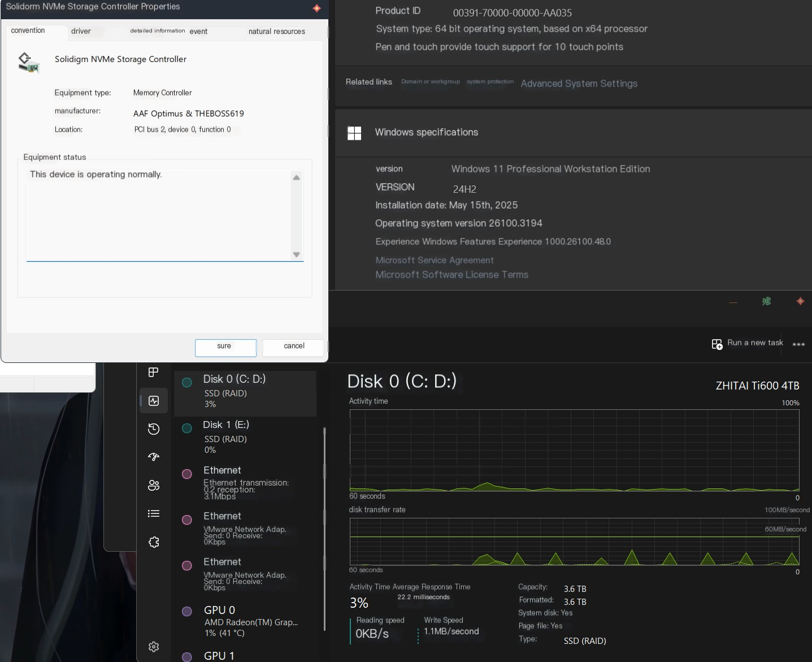The height and width of the screenshot is (662, 812).
Task: Click the Solidigm storage controller device icon
Action: click(29, 63)
